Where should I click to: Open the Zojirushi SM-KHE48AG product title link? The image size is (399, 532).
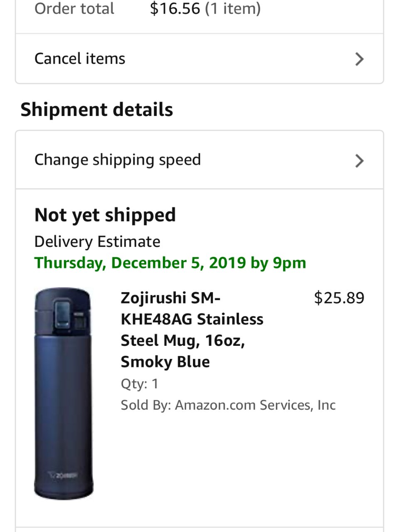(x=192, y=319)
